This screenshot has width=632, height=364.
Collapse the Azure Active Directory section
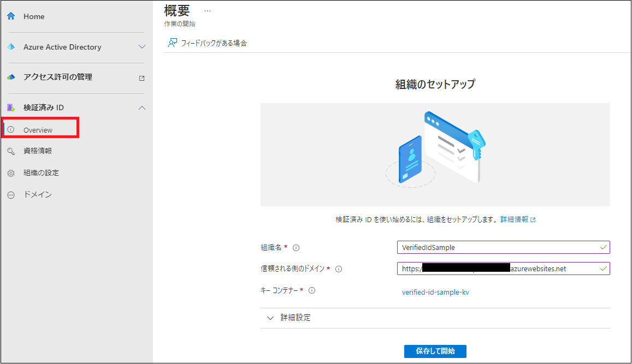click(141, 47)
